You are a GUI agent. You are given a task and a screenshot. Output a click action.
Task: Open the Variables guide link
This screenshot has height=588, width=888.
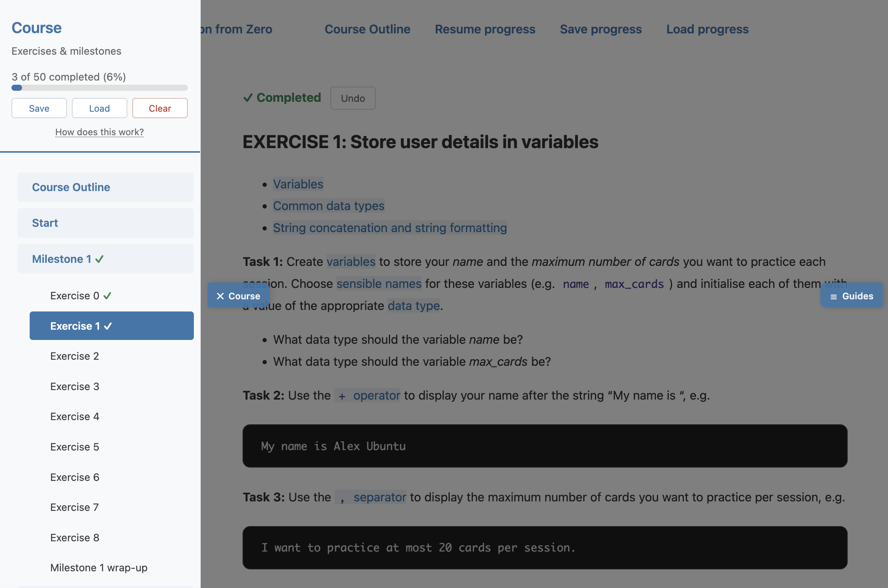[298, 184]
